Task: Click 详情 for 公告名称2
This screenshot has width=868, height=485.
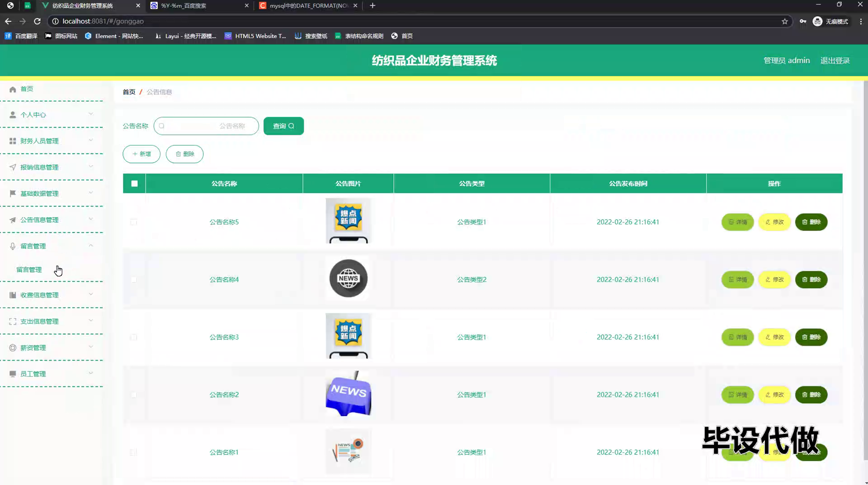Action: coord(738,395)
